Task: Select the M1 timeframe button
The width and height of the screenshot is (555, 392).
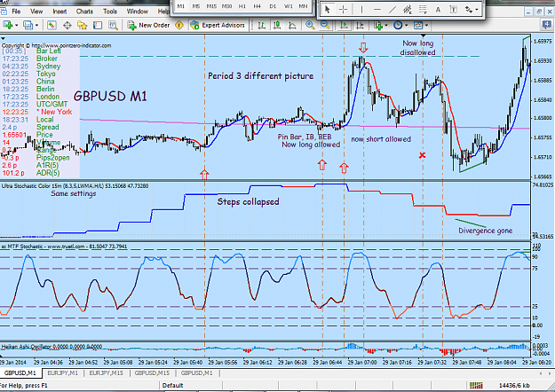Action: click(181, 6)
